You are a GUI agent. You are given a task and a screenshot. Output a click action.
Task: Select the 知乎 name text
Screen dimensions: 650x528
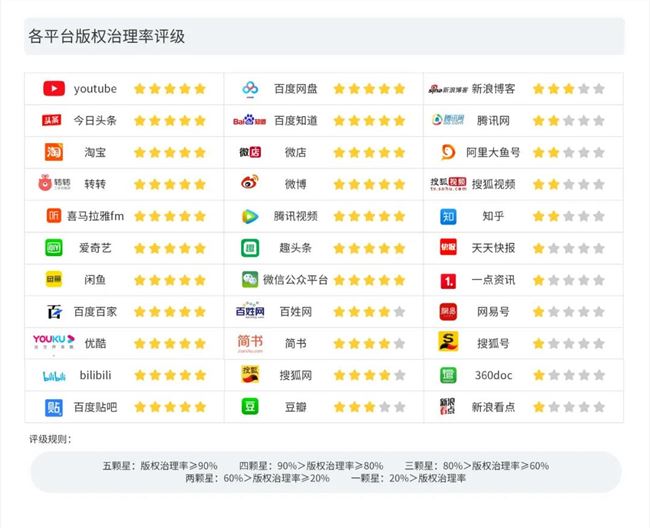coord(493,216)
